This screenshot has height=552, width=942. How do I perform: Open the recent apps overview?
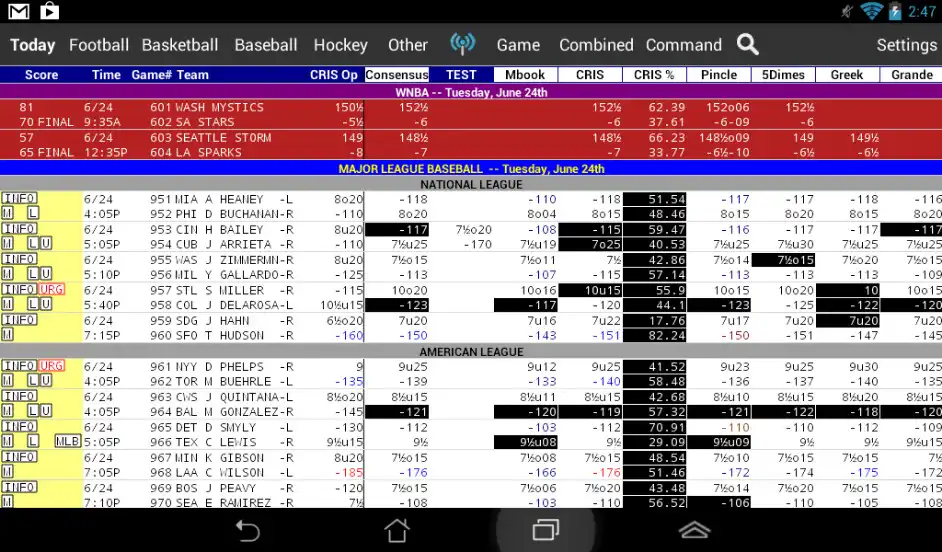545,529
